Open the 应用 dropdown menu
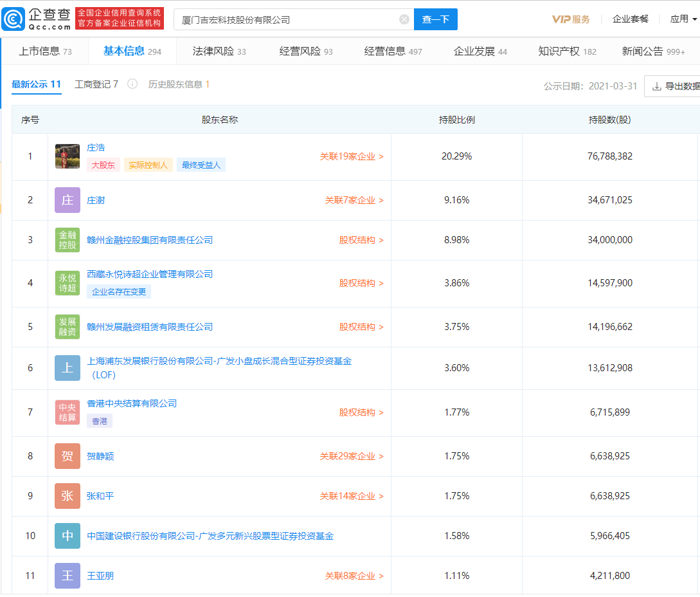700x597 pixels. pos(683,19)
